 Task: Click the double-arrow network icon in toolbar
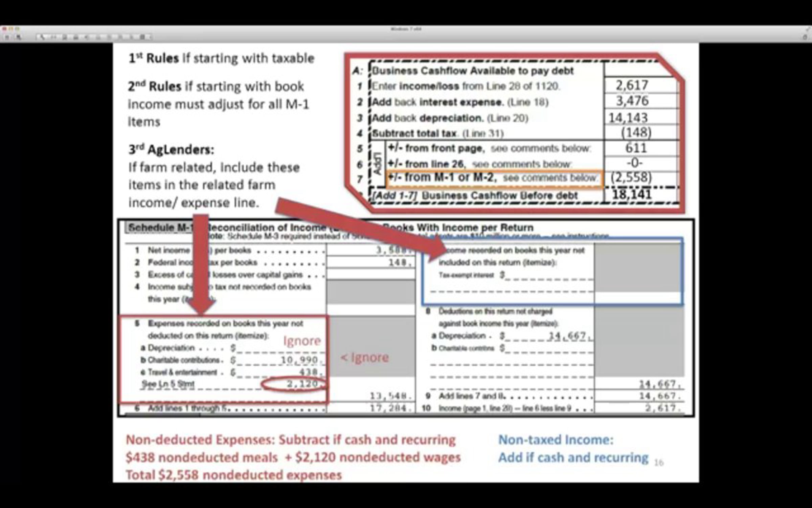pos(54,37)
